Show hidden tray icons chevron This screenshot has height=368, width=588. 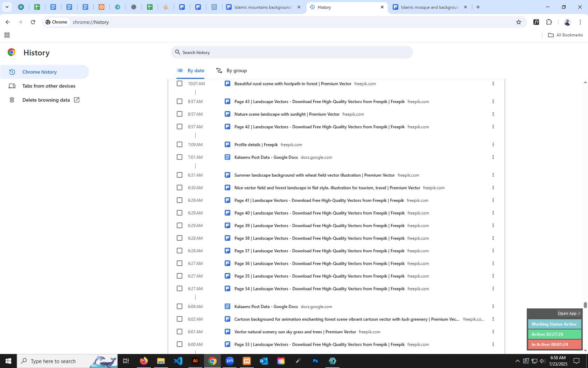click(517, 361)
